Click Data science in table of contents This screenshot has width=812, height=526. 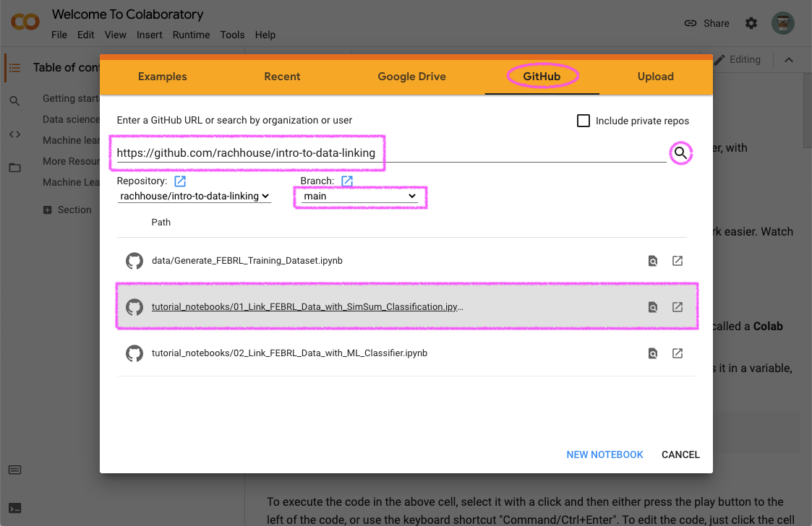tap(71, 120)
